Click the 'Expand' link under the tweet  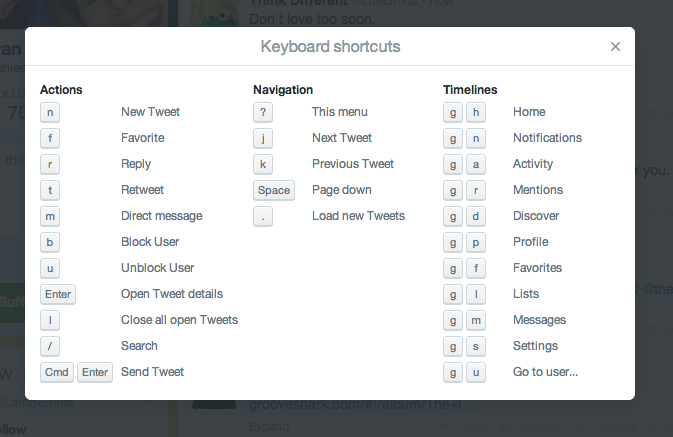pyautogui.click(x=269, y=427)
